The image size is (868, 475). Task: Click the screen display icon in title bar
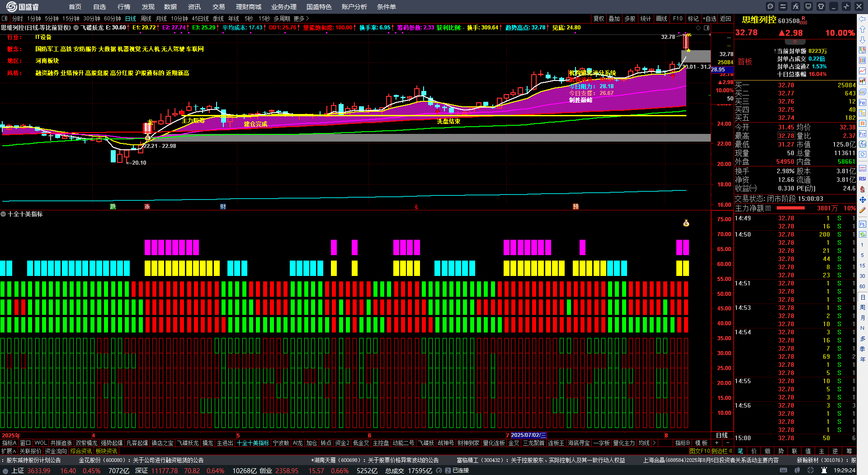808,6
